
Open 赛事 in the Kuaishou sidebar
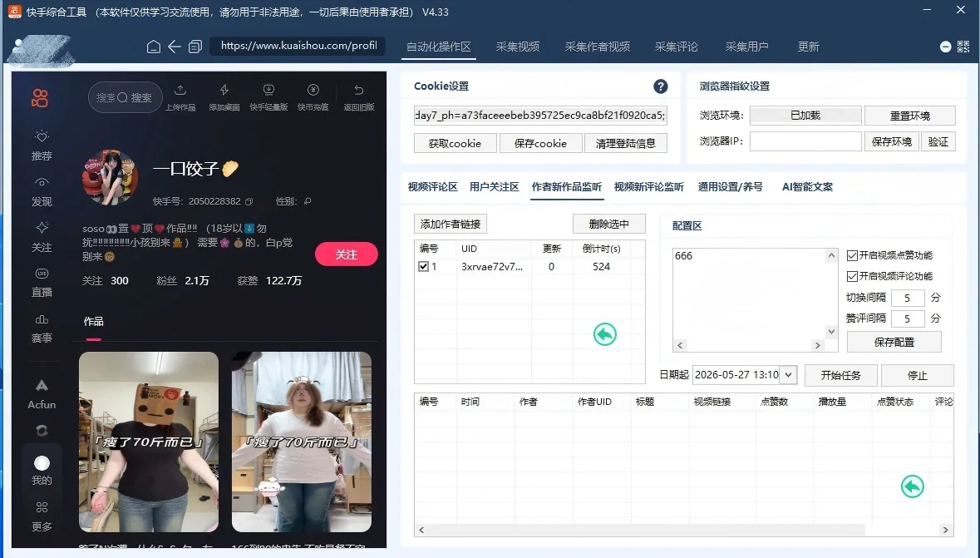coord(42,328)
